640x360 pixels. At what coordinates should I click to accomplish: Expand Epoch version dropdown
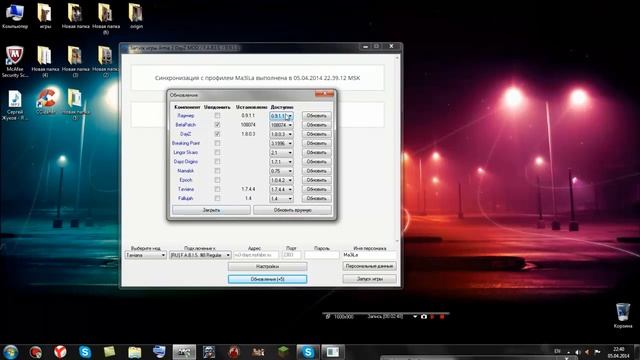pyautogui.click(x=281, y=180)
